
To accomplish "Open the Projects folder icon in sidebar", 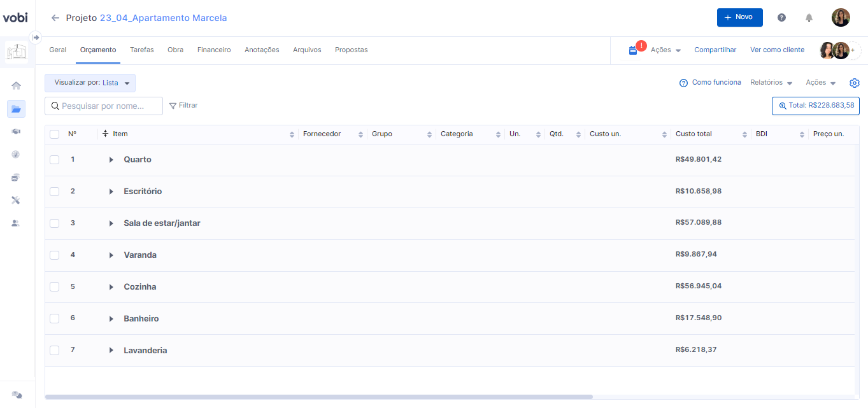I will tap(16, 109).
